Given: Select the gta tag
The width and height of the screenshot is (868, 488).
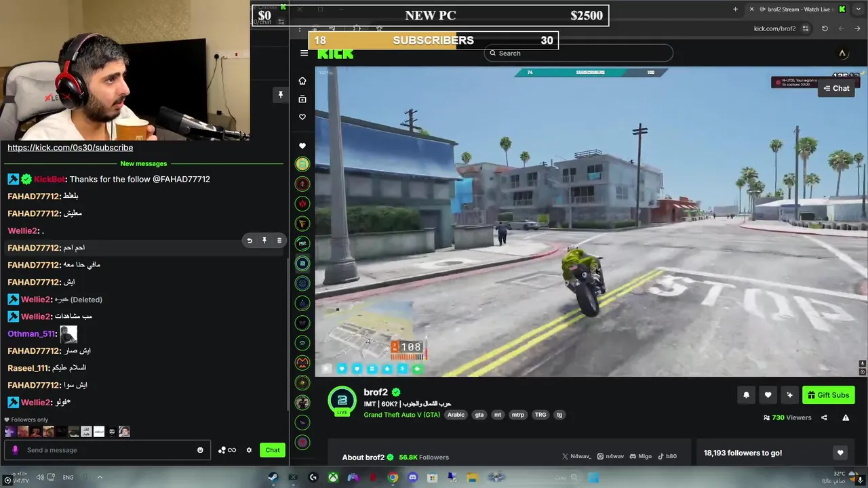Looking at the screenshot, I should (x=479, y=415).
